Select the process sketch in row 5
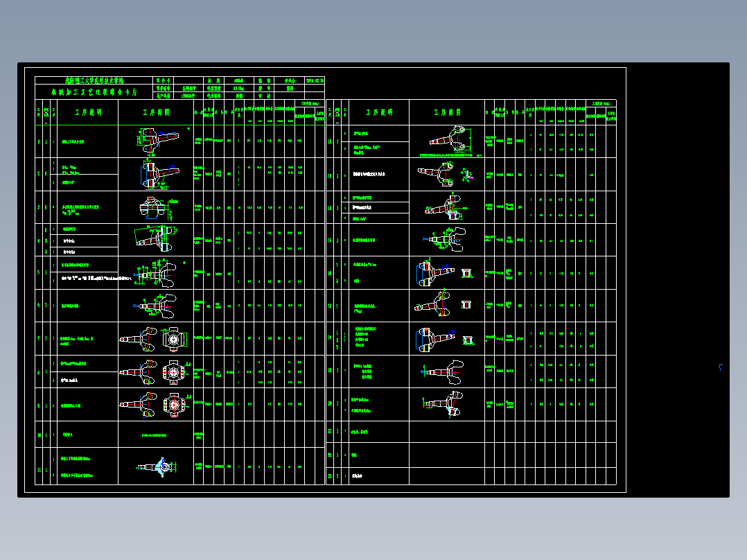This screenshot has width=747, height=560. [155, 273]
